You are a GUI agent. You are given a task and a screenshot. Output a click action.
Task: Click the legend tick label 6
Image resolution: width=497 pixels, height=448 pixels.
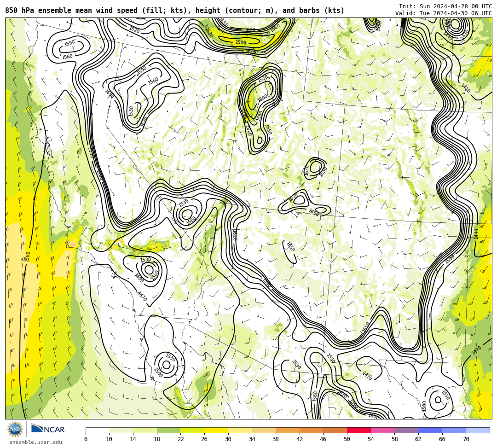[86, 439]
